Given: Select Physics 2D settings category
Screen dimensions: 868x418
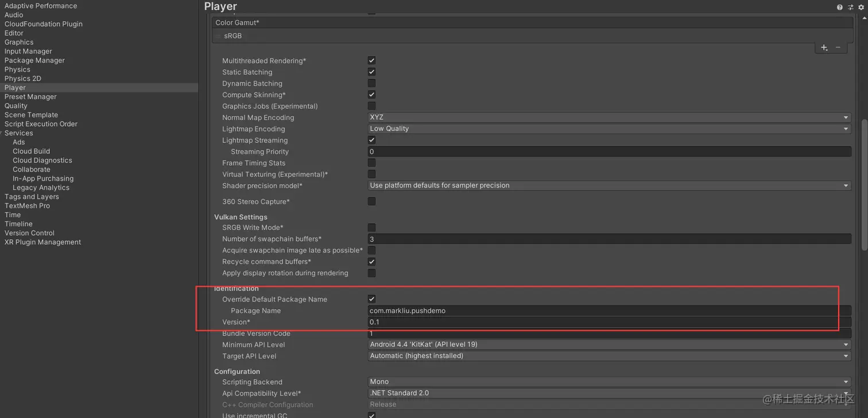Looking at the screenshot, I should coord(23,79).
